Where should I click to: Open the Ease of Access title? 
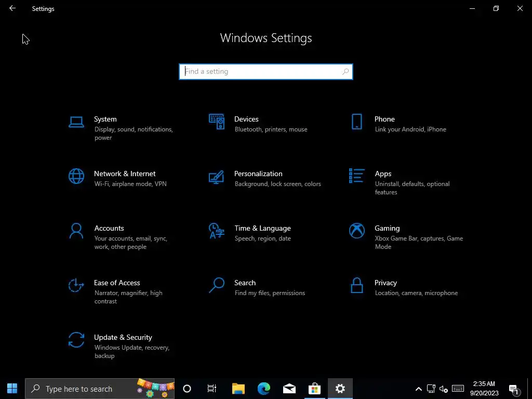coord(117,283)
